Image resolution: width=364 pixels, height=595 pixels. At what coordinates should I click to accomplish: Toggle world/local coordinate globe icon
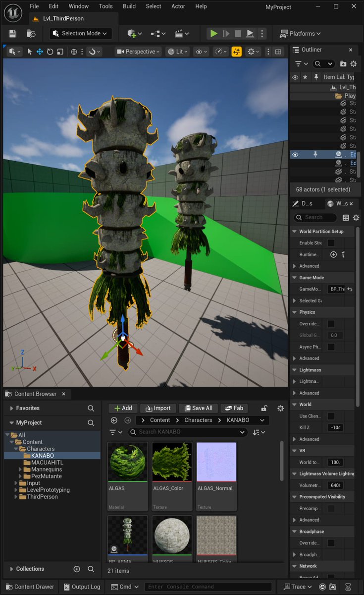tap(74, 52)
